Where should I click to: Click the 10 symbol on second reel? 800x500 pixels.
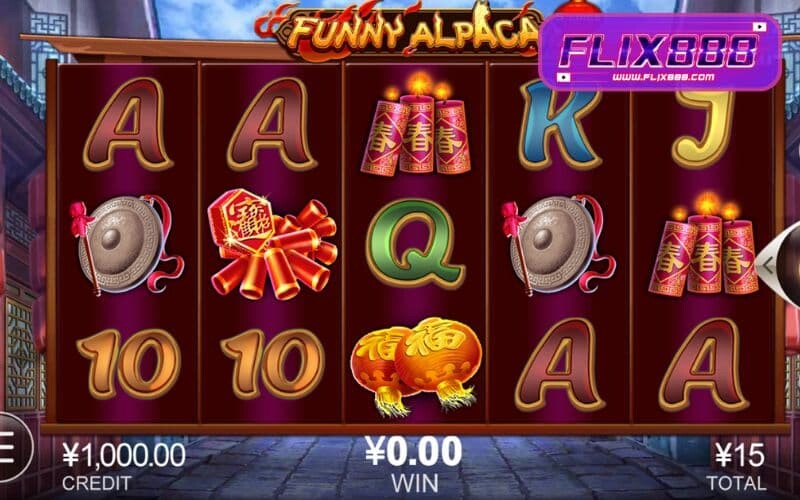(272, 363)
